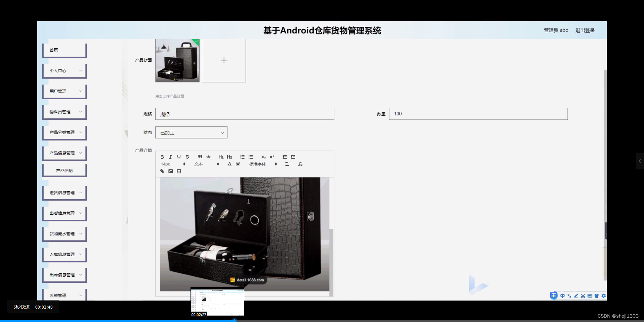Click the 退出登录 logout link

point(585,30)
